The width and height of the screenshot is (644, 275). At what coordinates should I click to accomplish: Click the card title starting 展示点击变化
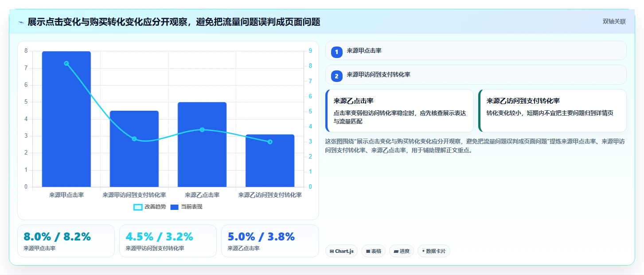tap(174, 22)
